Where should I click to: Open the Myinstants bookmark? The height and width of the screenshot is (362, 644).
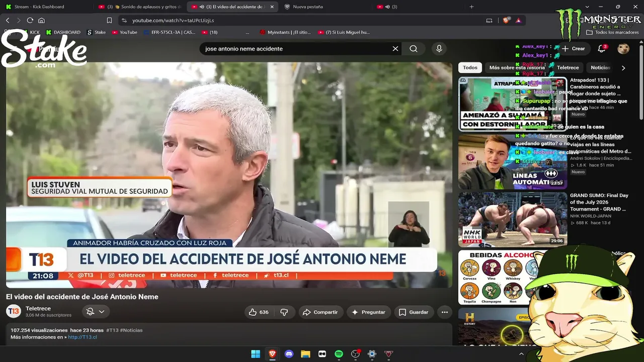pos(285,32)
